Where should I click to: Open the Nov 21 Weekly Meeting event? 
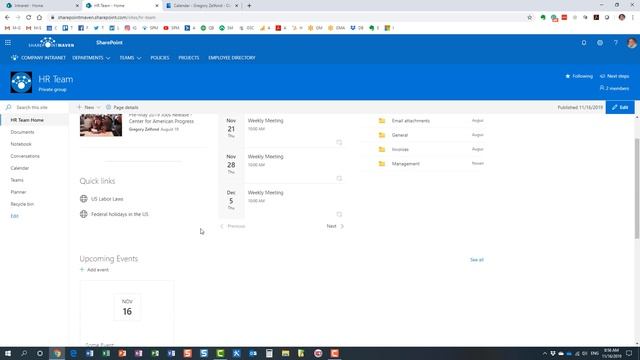[x=265, y=120]
